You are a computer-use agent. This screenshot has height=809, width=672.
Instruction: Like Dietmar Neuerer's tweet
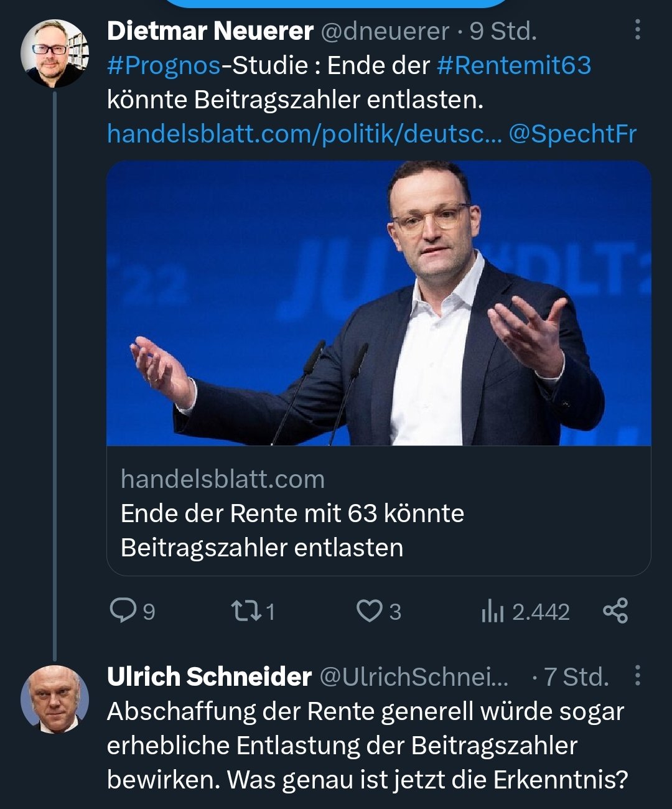tap(368, 610)
